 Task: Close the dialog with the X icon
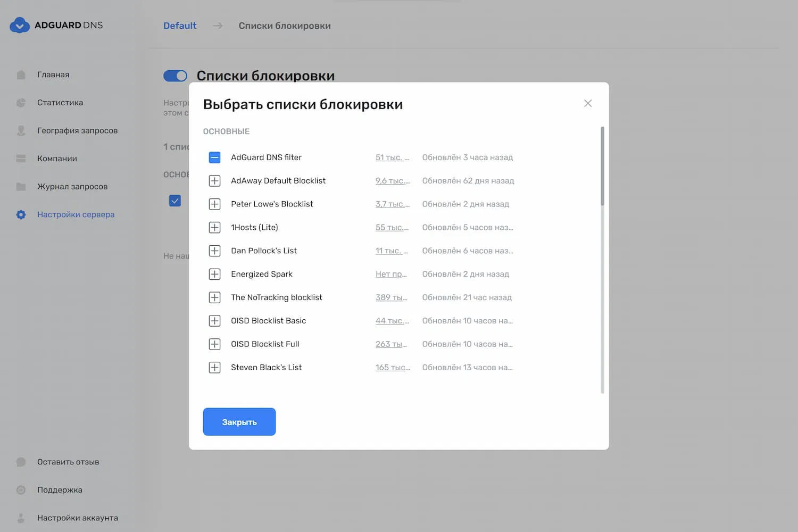click(x=588, y=103)
